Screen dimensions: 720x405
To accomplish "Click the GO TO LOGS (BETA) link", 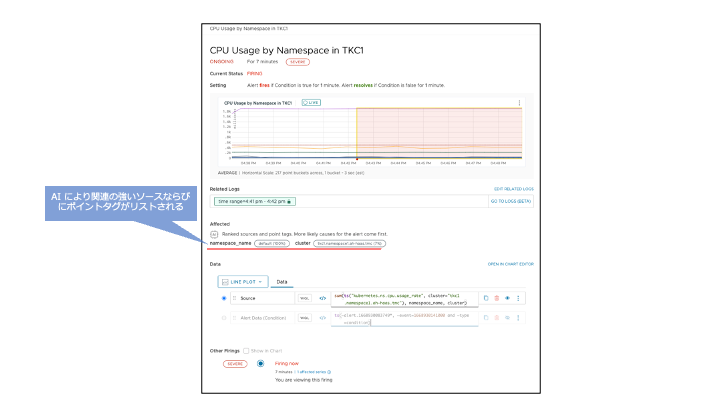I will (511, 201).
